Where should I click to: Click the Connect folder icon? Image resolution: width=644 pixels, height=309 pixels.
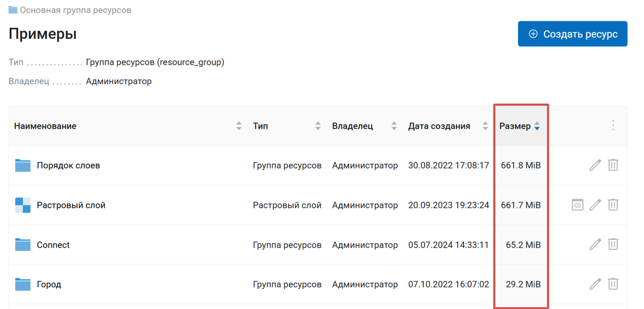pyautogui.click(x=23, y=245)
